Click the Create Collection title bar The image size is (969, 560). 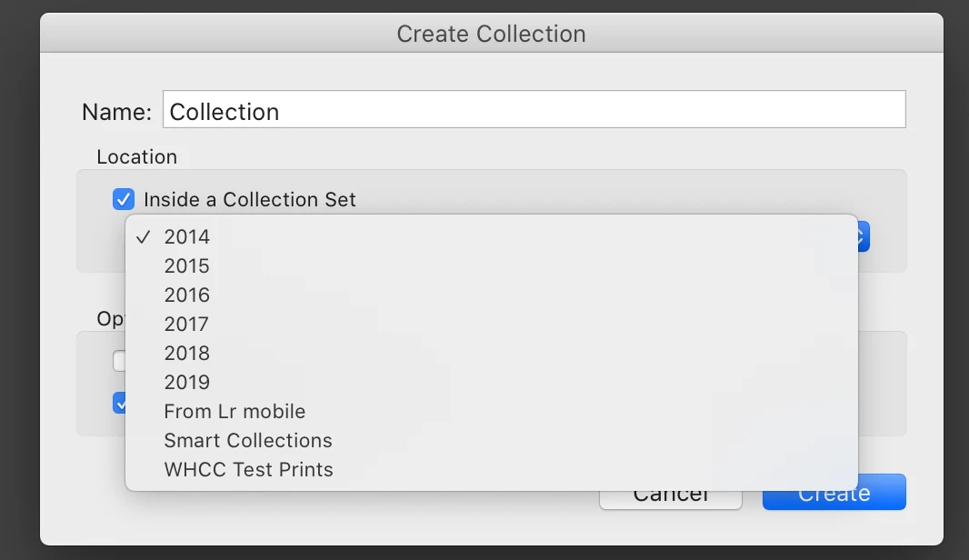pos(491,34)
